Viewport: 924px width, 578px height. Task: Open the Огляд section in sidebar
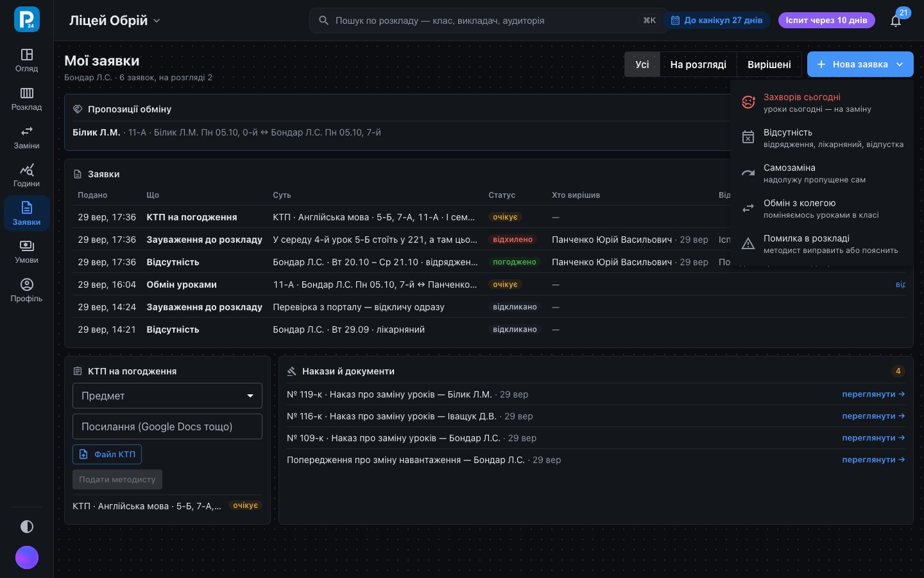click(x=26, y=60)
